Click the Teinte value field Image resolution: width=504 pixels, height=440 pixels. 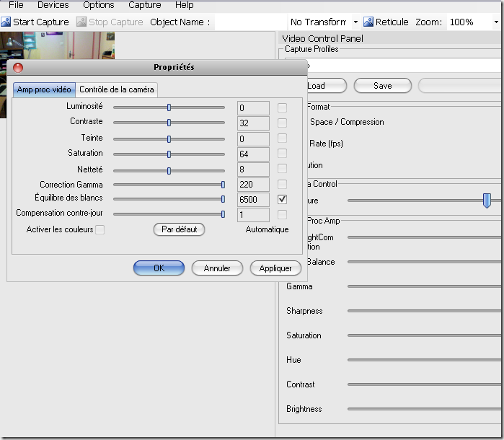point(253,138)
